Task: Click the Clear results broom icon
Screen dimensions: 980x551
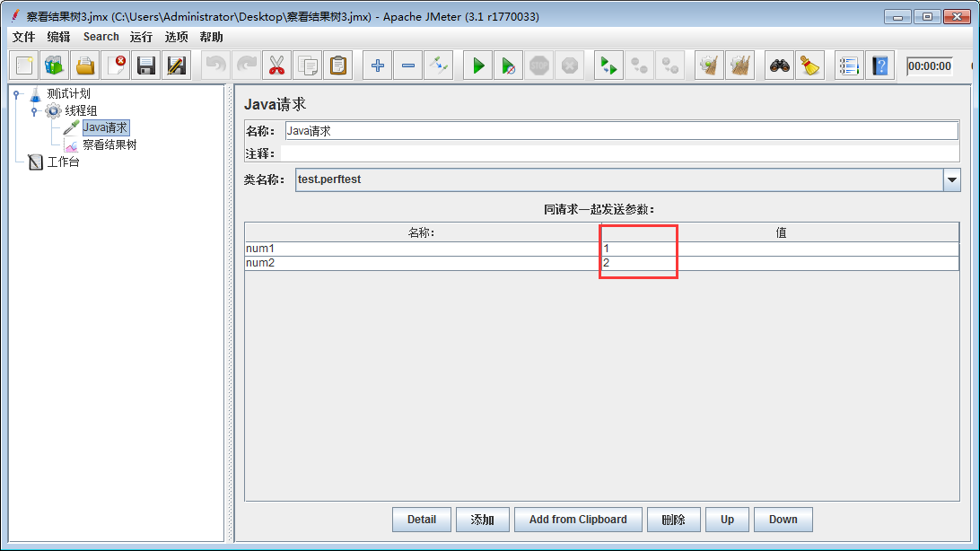Action: click(709, 66)
